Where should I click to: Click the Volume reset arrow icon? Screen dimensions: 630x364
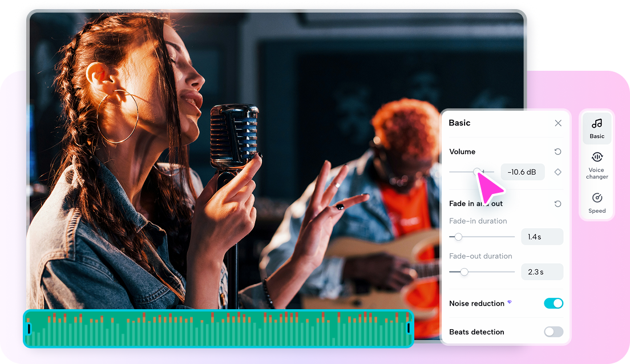click(558, 151)
